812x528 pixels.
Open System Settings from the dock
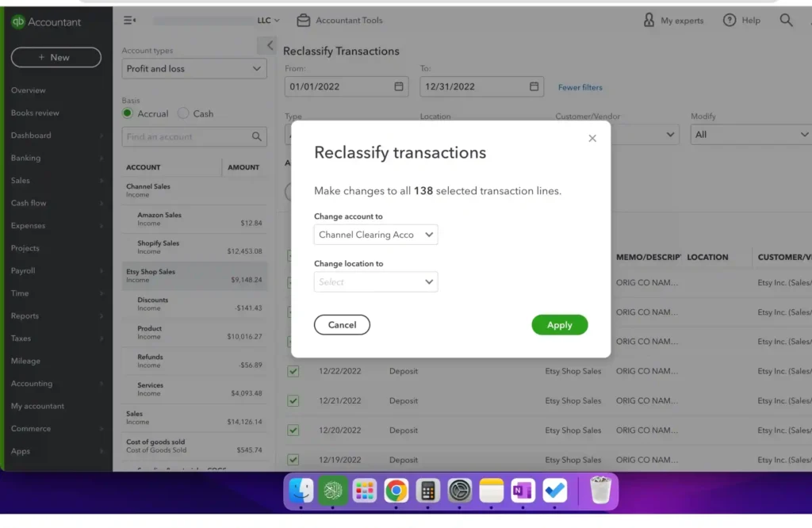459,490
